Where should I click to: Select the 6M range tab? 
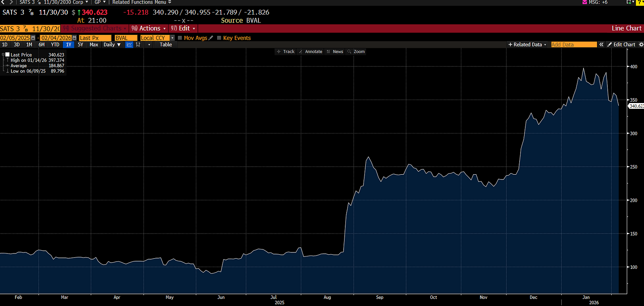tap(41, 45)
